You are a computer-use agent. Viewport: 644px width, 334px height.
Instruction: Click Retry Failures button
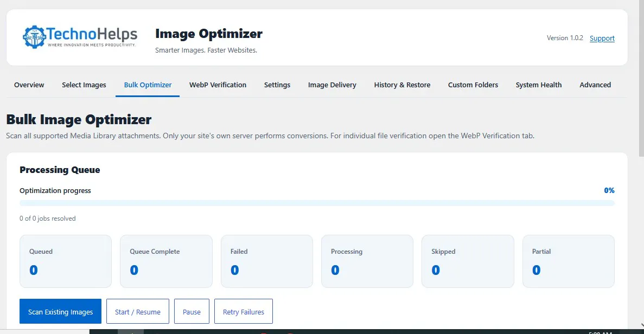click(x=244, y=311)
